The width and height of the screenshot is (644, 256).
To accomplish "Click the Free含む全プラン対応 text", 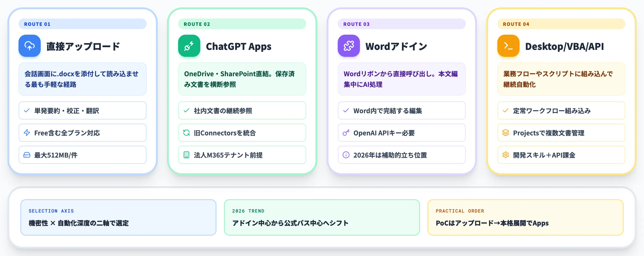I will [67, 133].
